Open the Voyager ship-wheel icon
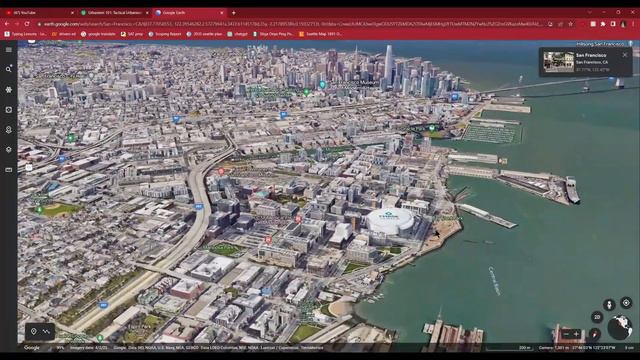Viewport: 640px width, 360px height. [x=9, y=89]
